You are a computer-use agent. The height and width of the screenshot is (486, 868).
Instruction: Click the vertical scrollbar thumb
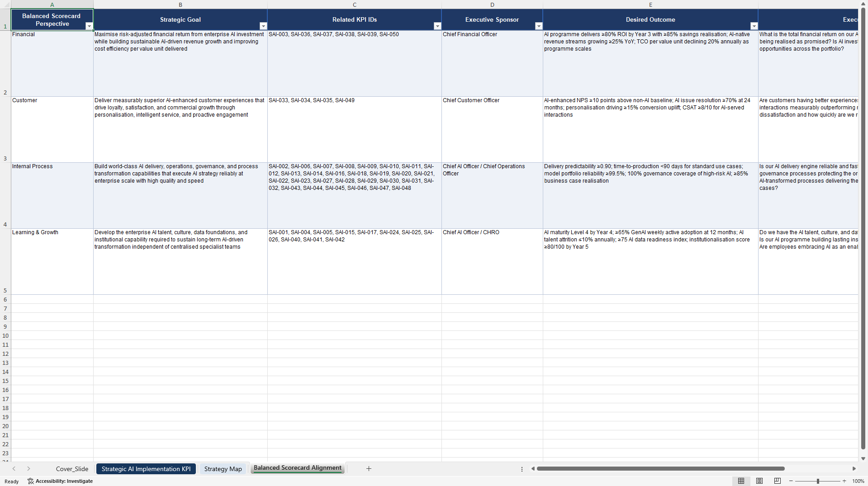click(x=863, y=228)
